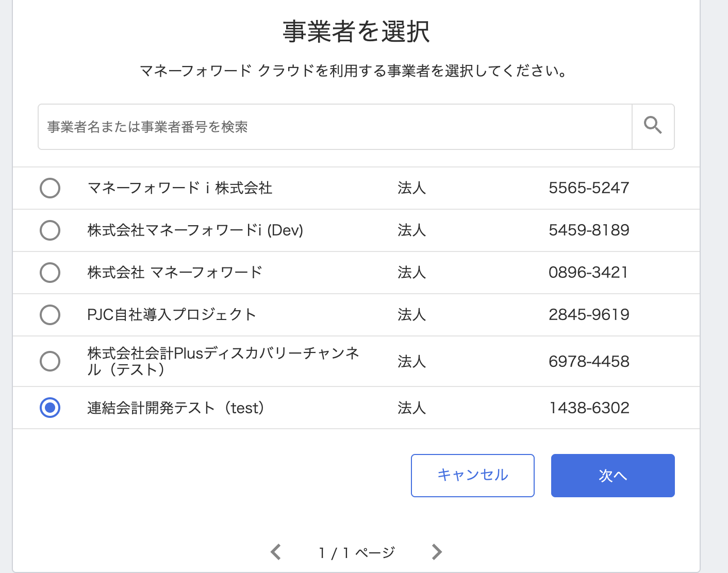728x573 pixels.
Task: Click the 連結会計開発テスト（test） name label
Action: point(176,408)
